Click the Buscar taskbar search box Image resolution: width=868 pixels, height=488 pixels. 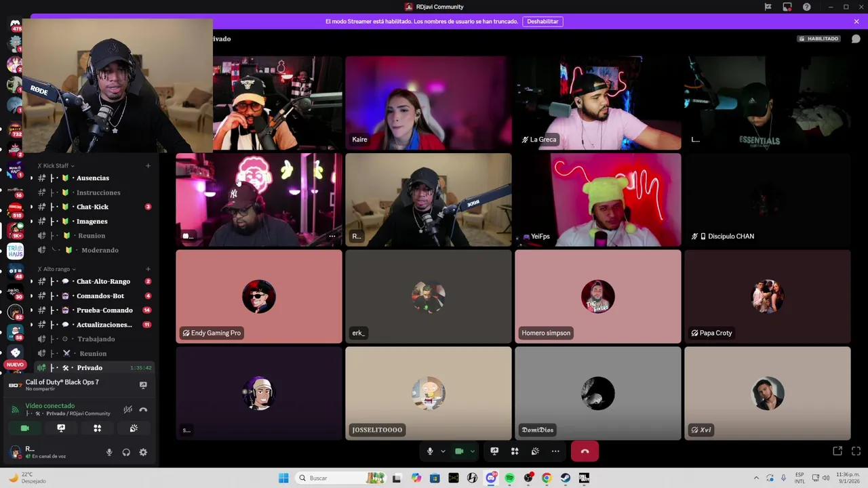pyautogui.click(x=342, y=479)
